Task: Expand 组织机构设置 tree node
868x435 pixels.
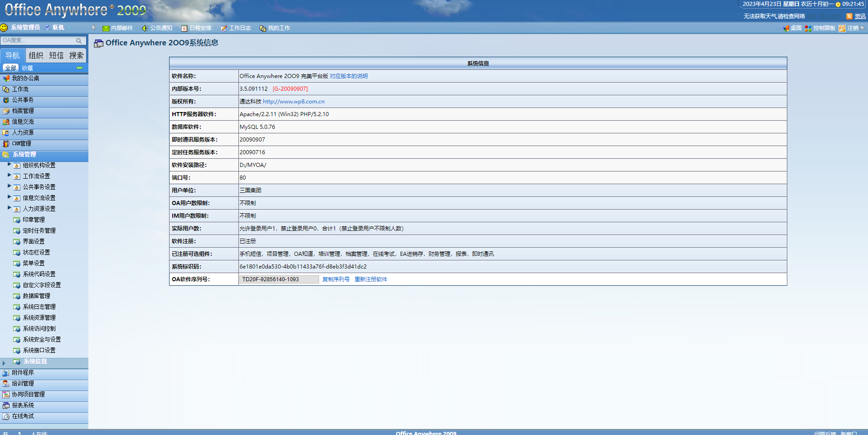Action: (x=10, y=165)
